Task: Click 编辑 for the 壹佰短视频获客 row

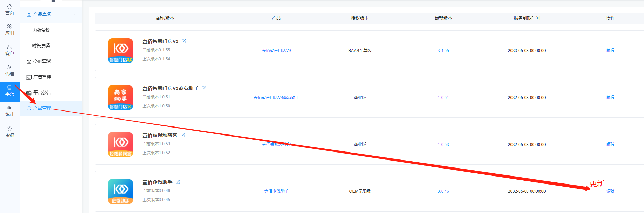Action: [610, 144]
